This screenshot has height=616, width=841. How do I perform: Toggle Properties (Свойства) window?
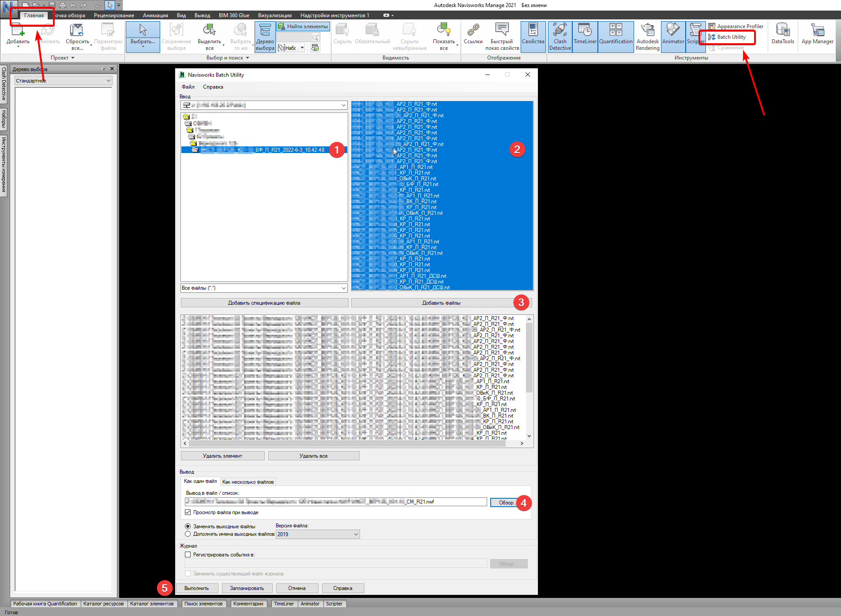pyautogui.click(x=533, y=37)
